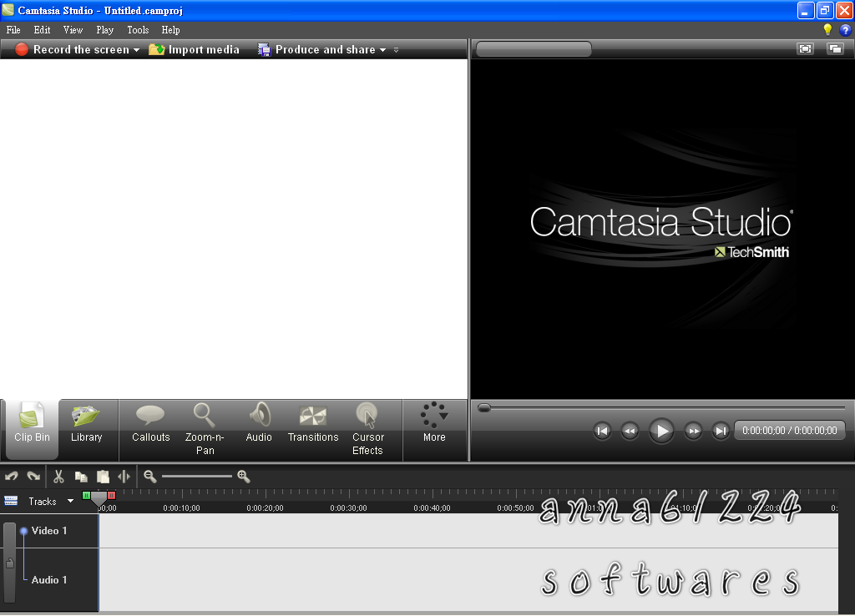Click the Camtasia app icon in title bar
The width and height of the screenshot is (855, 616).
click(x=8, y=10)
